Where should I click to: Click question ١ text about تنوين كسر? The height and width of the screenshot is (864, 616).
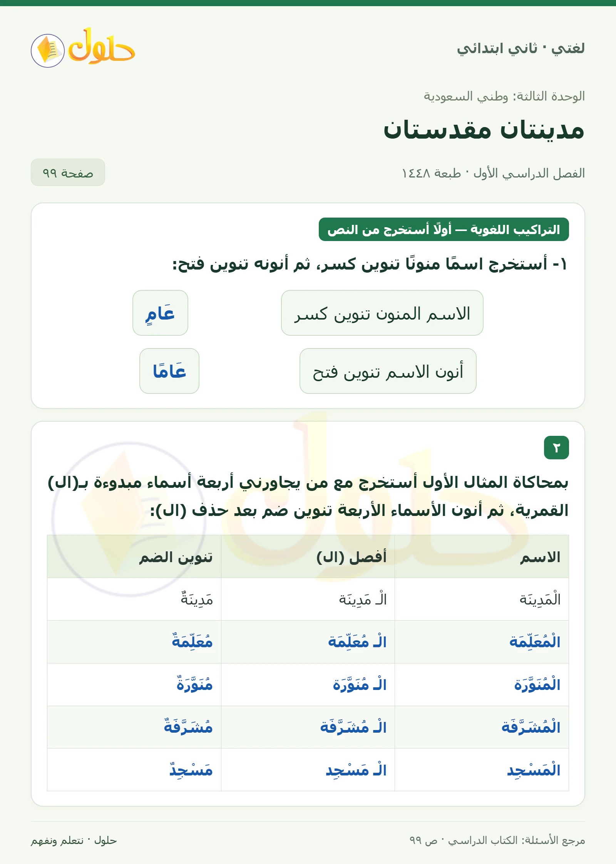click(x=370, y=265)
